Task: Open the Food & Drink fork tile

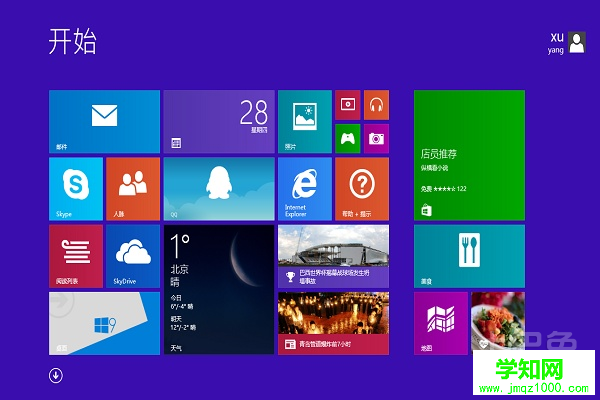Action: tap(470, 256)
